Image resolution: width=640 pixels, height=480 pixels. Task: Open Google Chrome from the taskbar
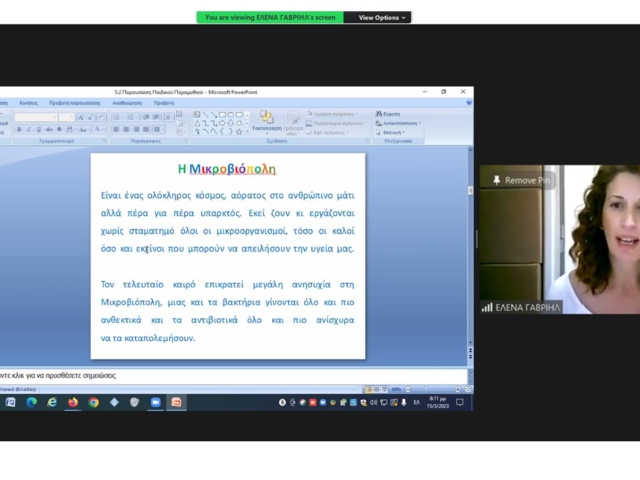pyautogui.click(x=93, y=402)
